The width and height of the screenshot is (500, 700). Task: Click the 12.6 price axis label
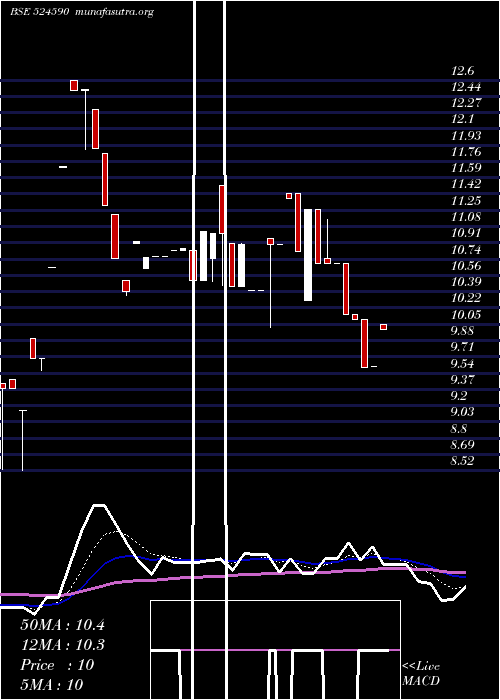[x=462, y=71]
